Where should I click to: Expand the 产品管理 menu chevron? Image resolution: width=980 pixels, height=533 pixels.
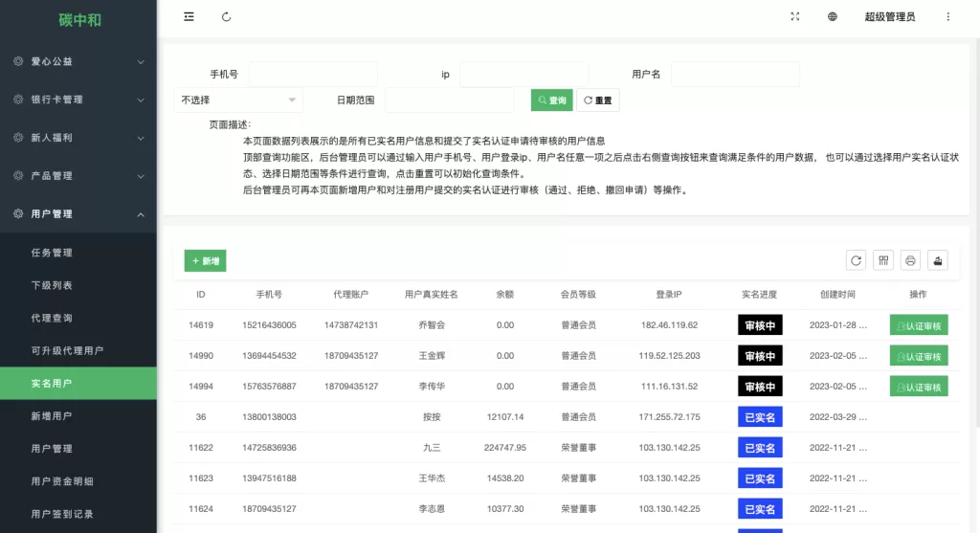[x=141, y=176]
